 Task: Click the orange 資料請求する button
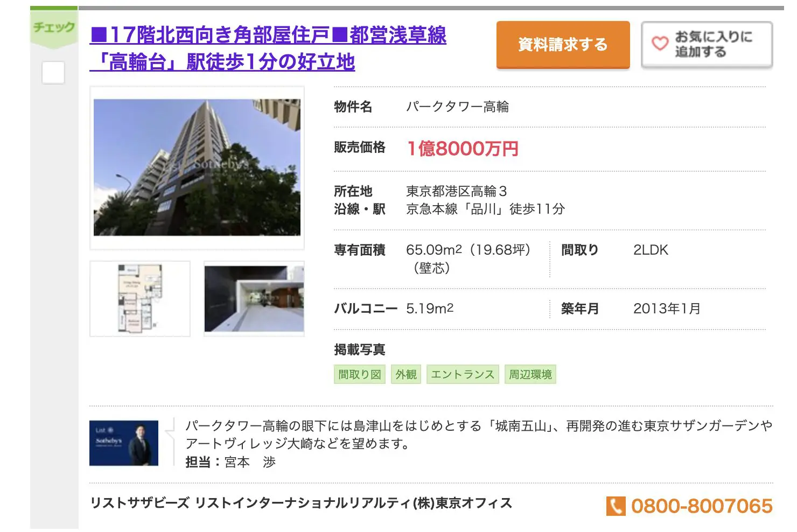pos(563,45)
